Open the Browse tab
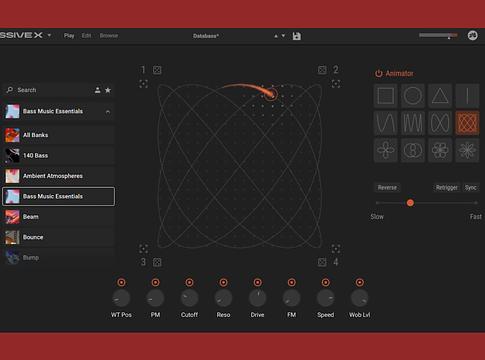Image resolution: width=485 pixels, height=360 pixels. tap(109, 35)
